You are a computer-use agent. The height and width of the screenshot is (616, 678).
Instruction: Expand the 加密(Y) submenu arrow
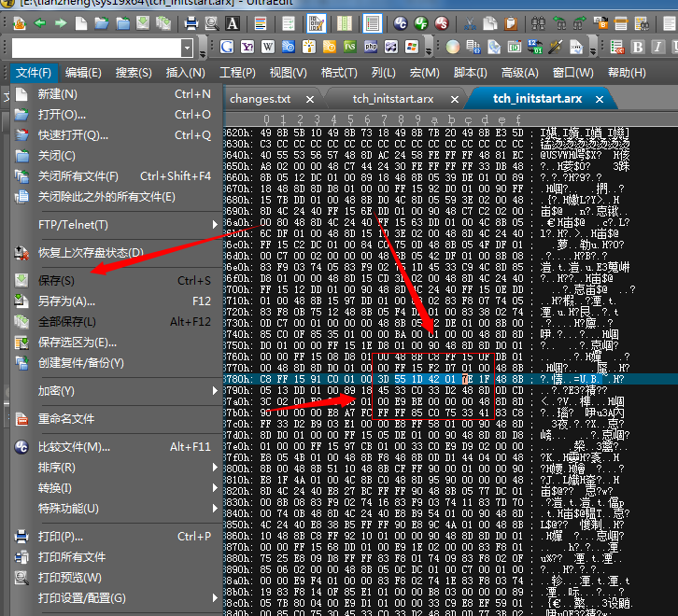[215, 390]
